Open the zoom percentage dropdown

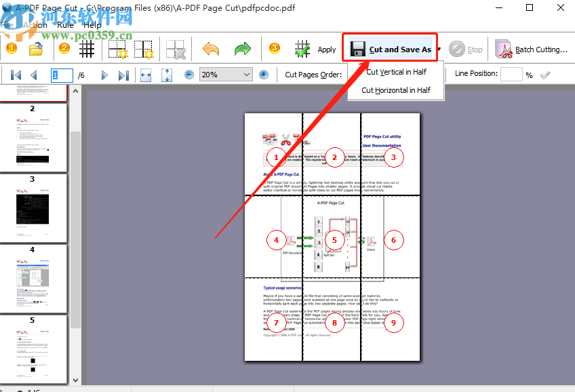coord(246,74)
